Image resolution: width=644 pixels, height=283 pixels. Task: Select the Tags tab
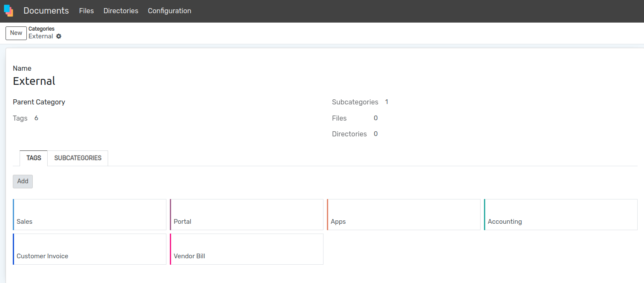pyautogui.click(x=34, y=158)
